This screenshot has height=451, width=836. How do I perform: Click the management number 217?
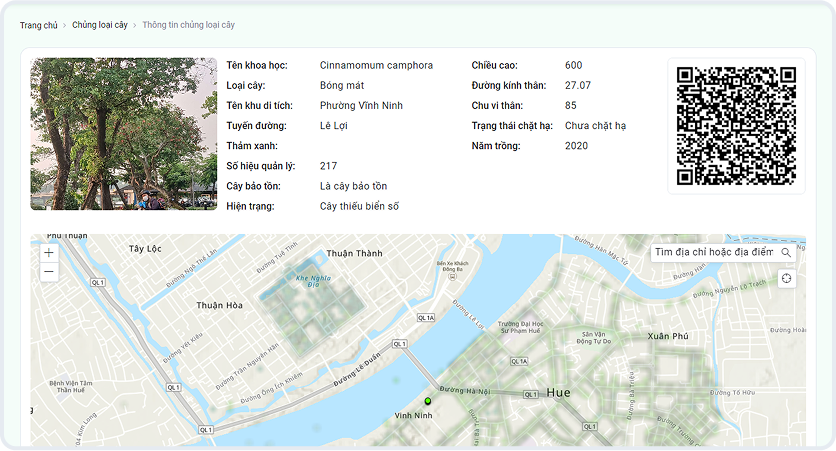click(328, 166)
